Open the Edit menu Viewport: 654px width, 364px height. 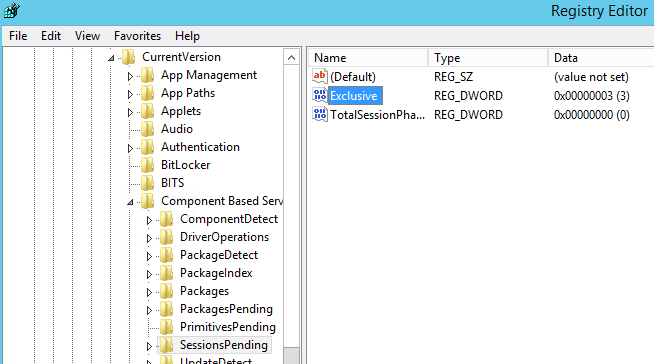[51, 36]
